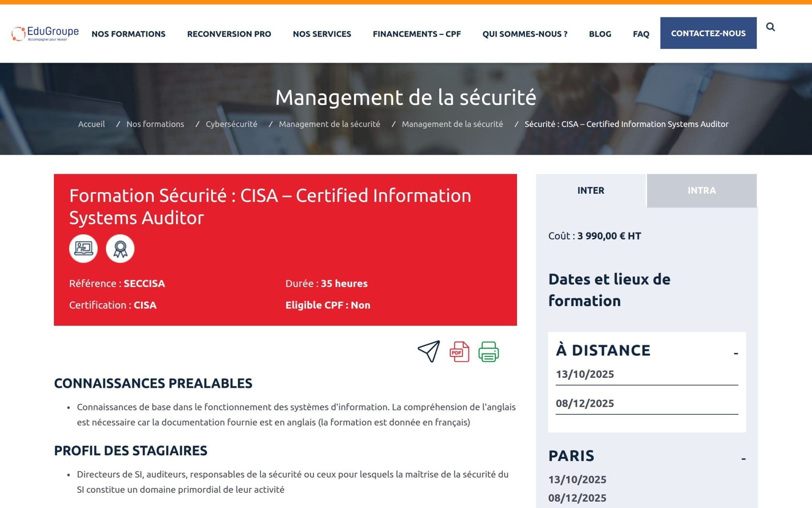Click the Management de la sécurité banner title
Screen dimensions: 812x508
click(406, 97)
